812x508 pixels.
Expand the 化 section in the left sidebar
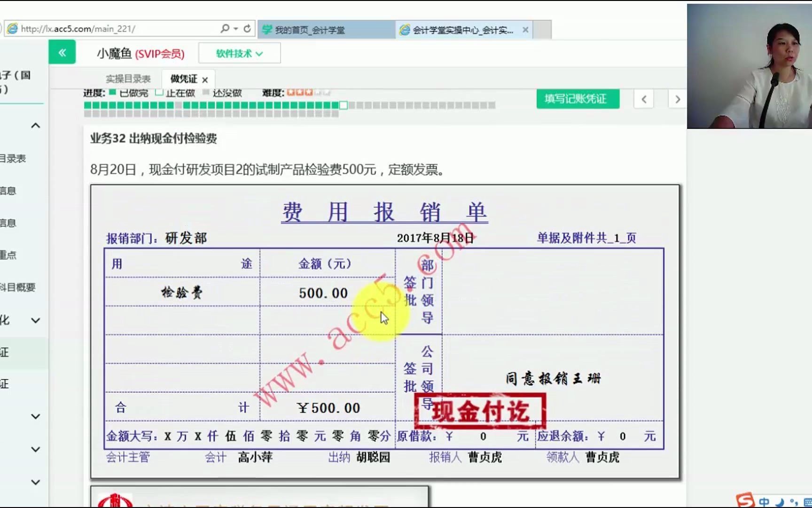(x=35, y=319)
